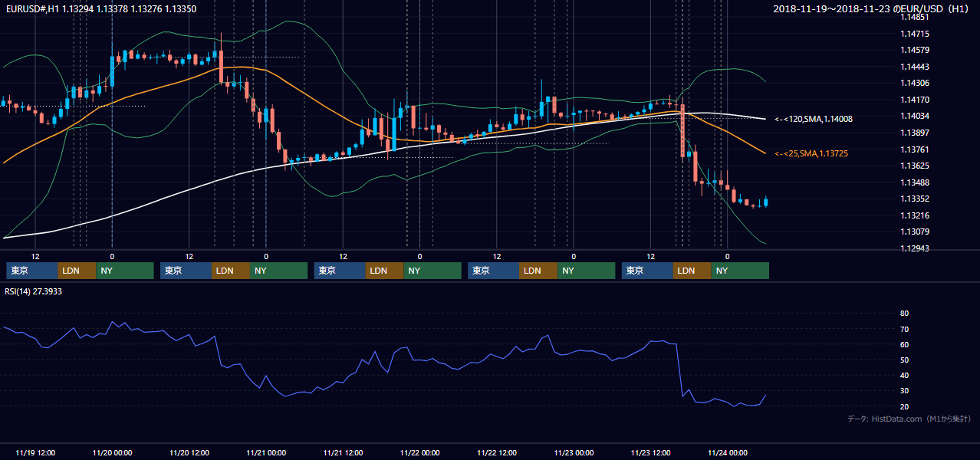980x460 pixels.
Task: Click the fifth NY session block
Action: 740,271
